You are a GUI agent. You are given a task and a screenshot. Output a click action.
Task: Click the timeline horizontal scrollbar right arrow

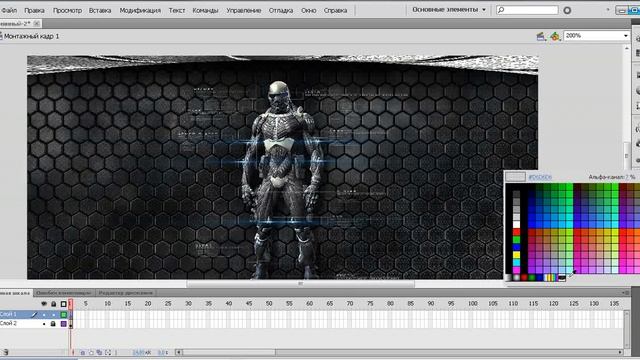pyautogui.click(x=620, y=352)
